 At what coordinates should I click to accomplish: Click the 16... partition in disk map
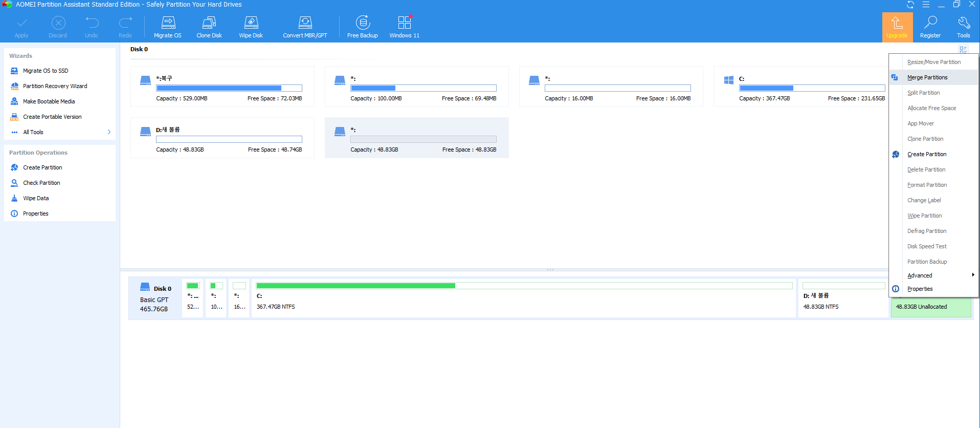(x=239, y=298)
